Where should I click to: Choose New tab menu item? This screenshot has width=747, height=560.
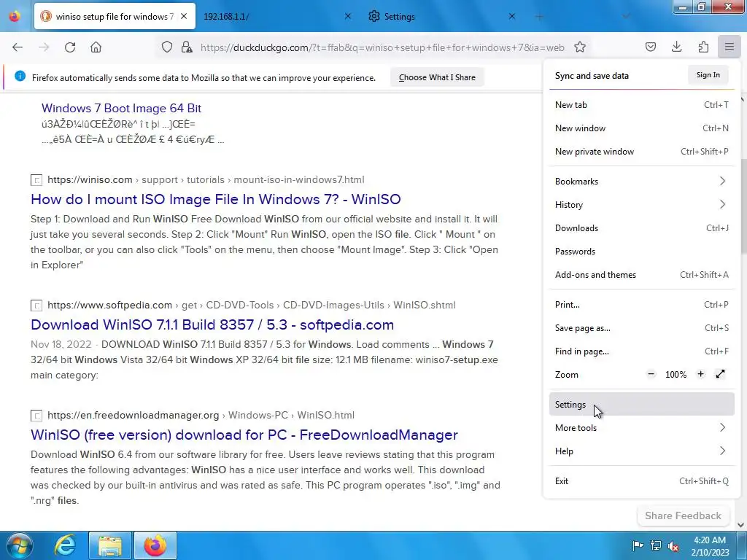click(641, 105)
